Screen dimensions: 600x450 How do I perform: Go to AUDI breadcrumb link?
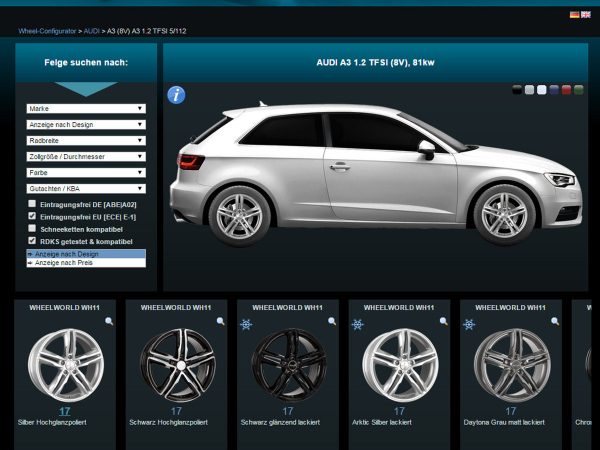click(91, 31)
